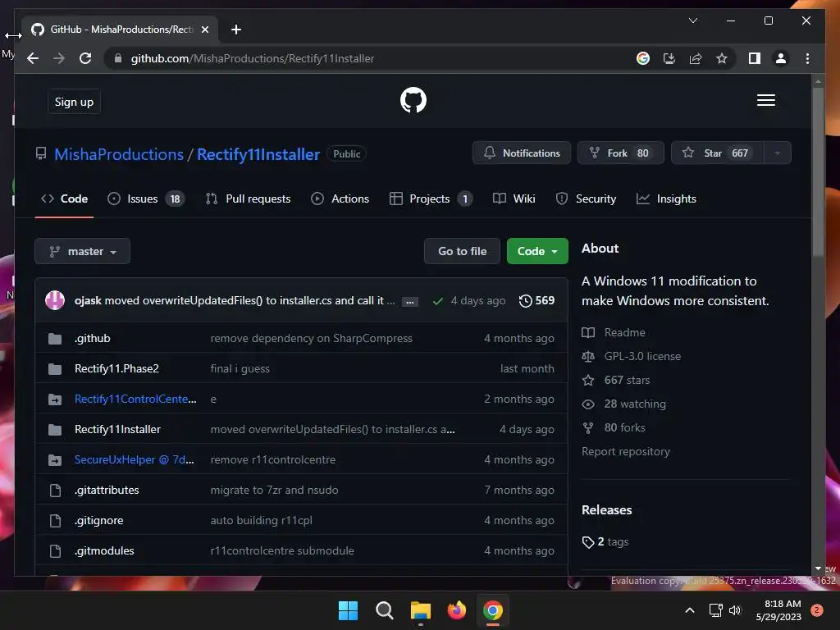Open the Rectify11.Phase2 folder
The width and height of the screenshot is (840, 630).
pyautogui.click(x=116, y=368)
